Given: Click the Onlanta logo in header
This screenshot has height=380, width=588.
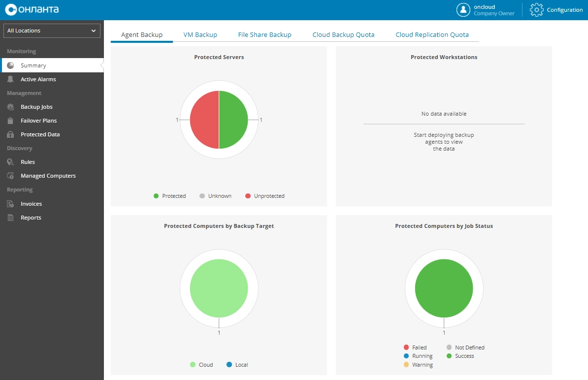Looking at the screenshot, I should click(32, 10).
